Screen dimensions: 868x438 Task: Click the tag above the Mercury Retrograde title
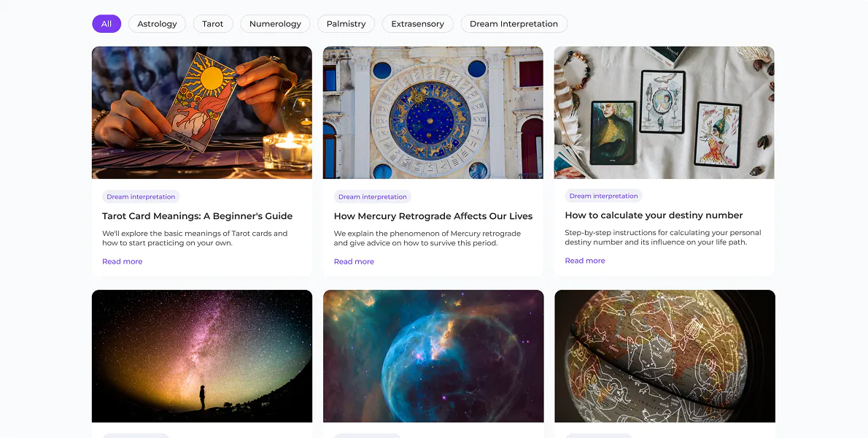[x=373, y=196]
